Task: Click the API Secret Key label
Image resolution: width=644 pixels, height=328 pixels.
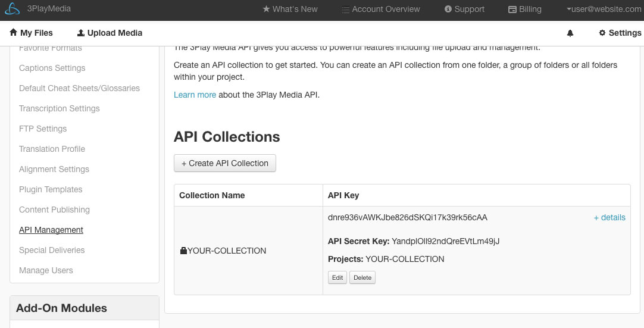Action: tap(358, 241)
